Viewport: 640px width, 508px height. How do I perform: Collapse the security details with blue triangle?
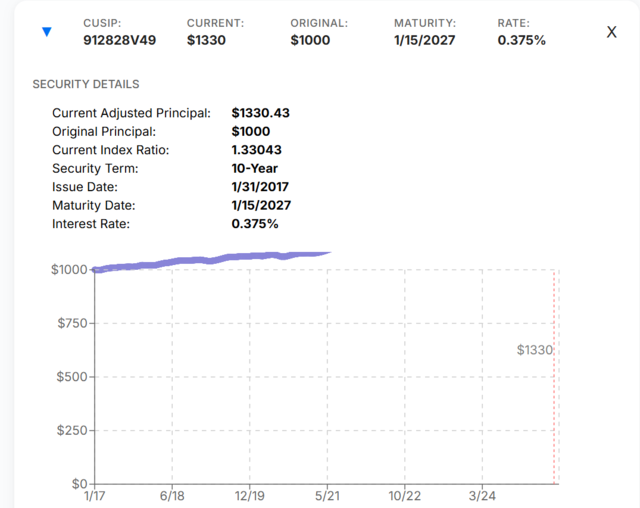click(47, 31)
